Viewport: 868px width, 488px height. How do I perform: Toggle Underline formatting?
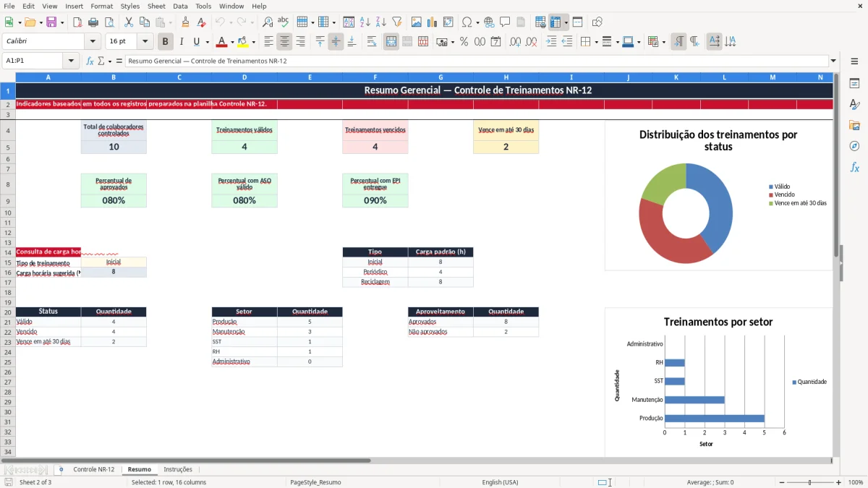[x=196, y=42]
